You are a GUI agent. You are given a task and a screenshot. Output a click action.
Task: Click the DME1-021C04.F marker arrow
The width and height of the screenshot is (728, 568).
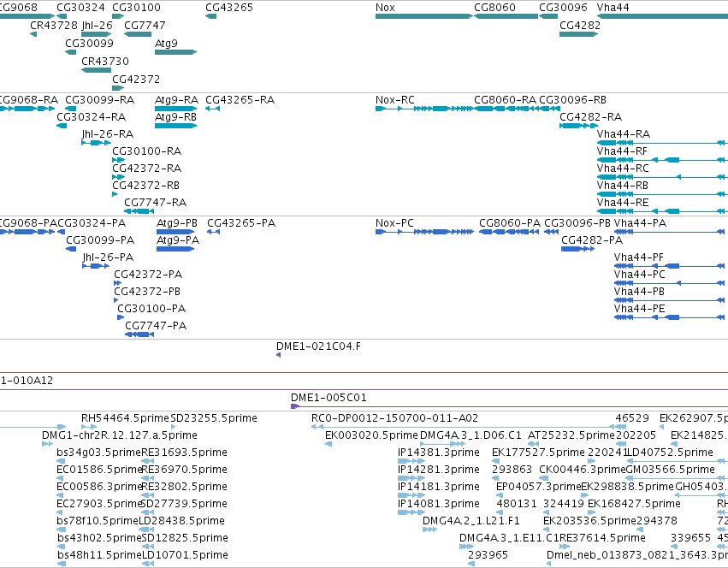[278, 355]
